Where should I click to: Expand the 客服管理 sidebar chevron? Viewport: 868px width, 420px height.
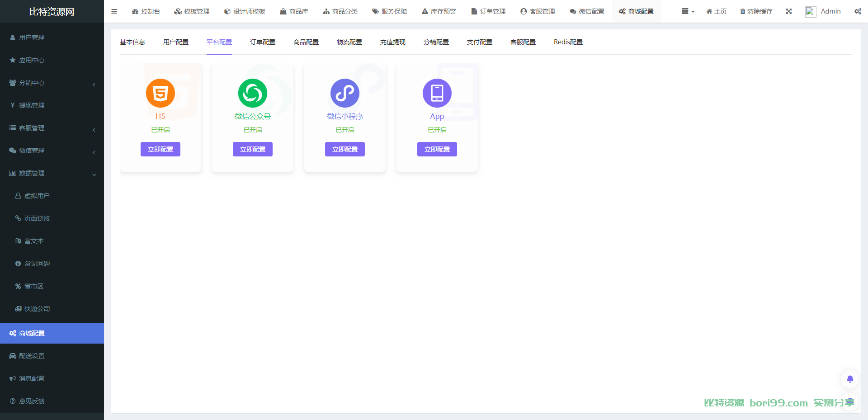click(x=94, y=130)
